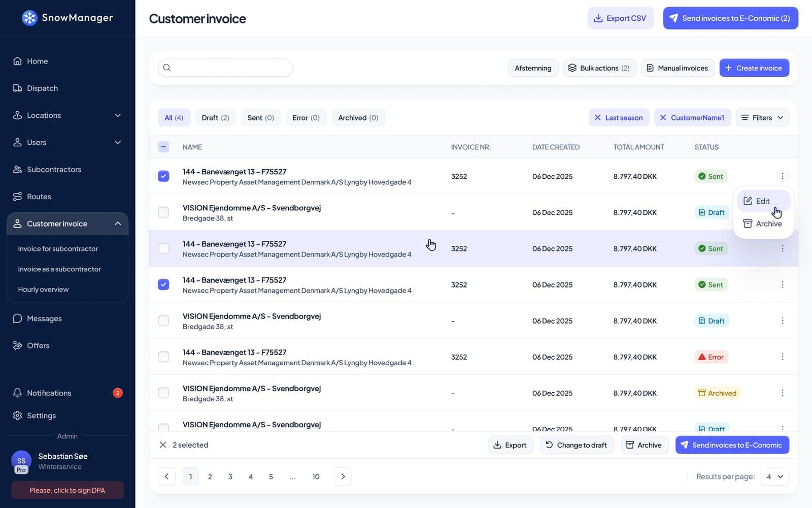Viewport: 812px width, 508px height.
Task: Check the Error status invoice row
Action: [x=163, y=357]
